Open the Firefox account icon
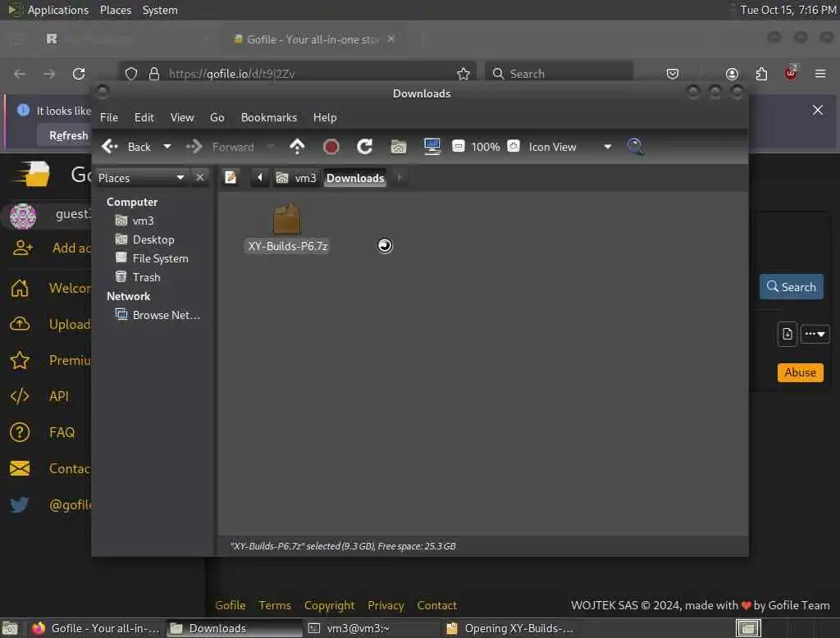Viewport: 840px width, 638px height. [x=732, y=73]
